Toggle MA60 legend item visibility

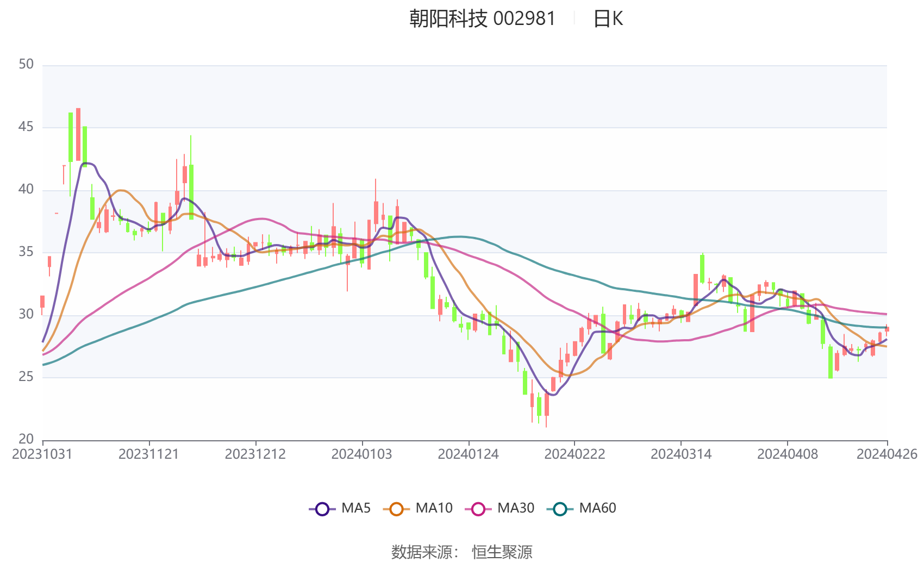[581, 508]
